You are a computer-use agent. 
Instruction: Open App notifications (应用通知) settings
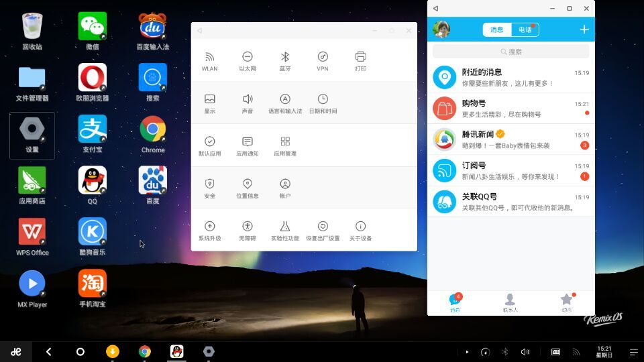pyautogui.click(x=248, y=147)
